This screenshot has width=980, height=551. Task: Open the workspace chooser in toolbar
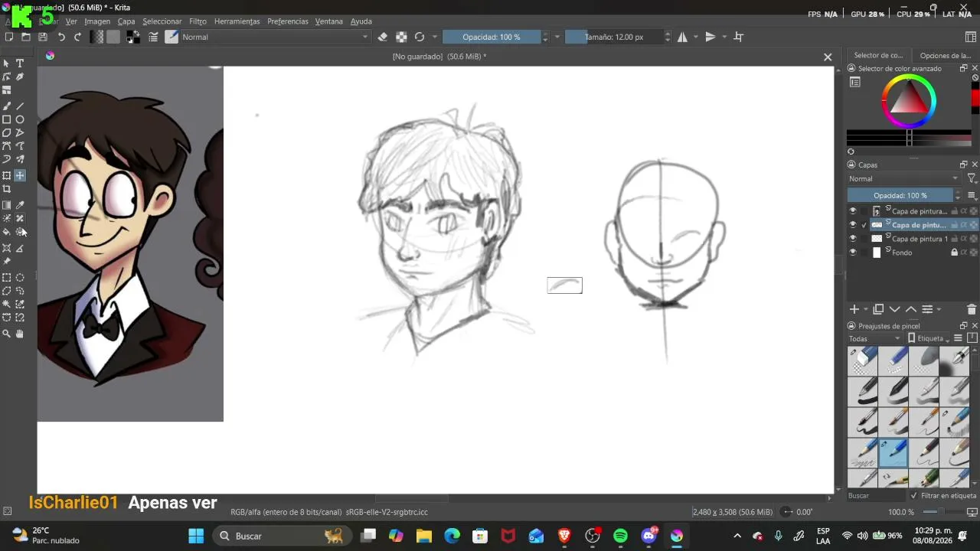pos(971,37)
